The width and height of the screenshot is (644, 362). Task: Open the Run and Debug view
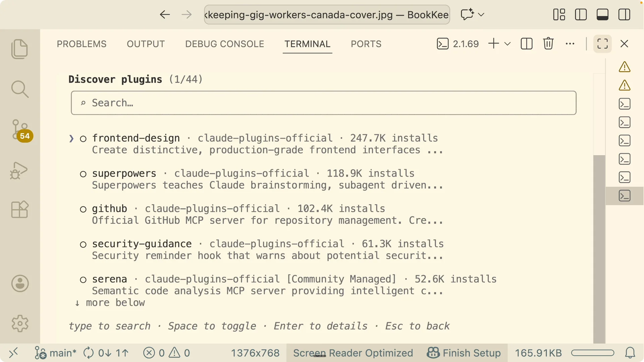point(19,170)
